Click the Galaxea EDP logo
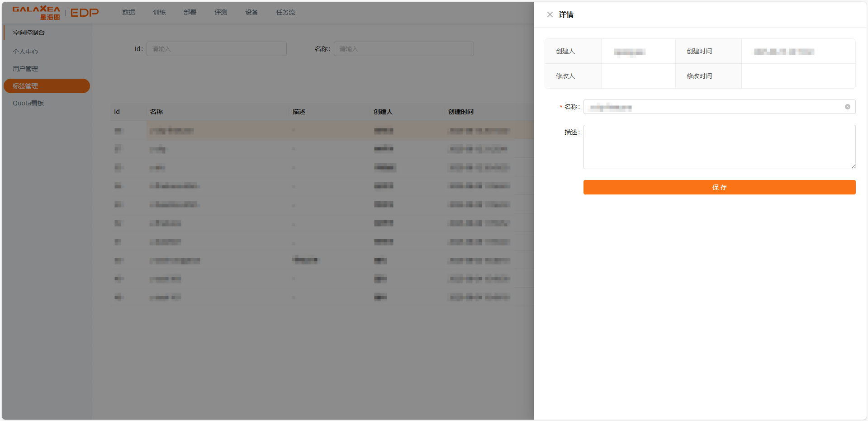868x421 pixels. [x=55, y=13]
